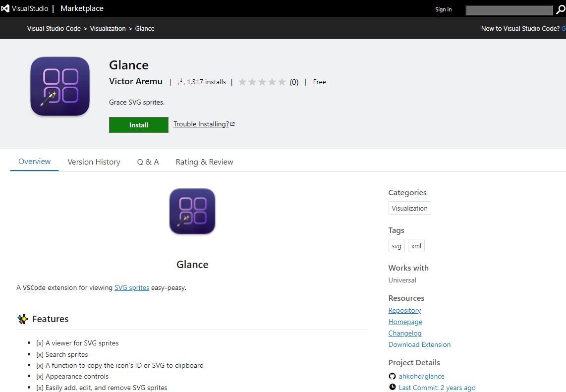This screenshot has width=566, height=392.
Task: Go to Visual Studio Code breadcrumb
Action: click(54, 29)
